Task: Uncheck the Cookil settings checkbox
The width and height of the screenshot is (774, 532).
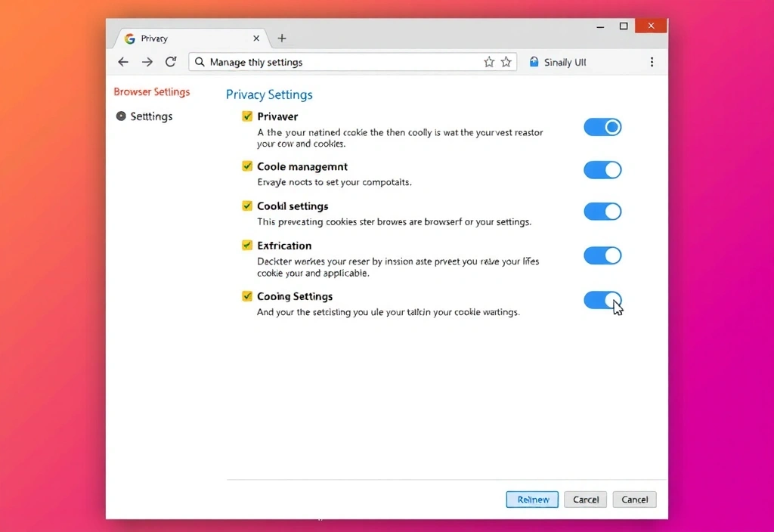Action: tap(247, 206)
